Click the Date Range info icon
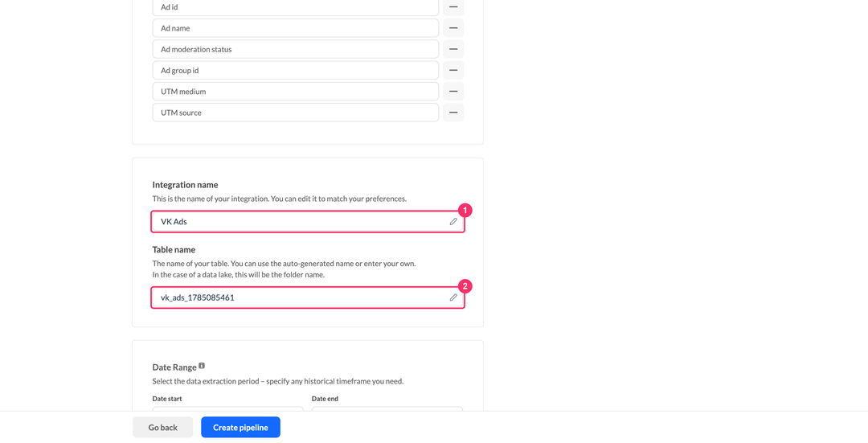Screen dimensions: 868x443 click(x=202, y=366)
